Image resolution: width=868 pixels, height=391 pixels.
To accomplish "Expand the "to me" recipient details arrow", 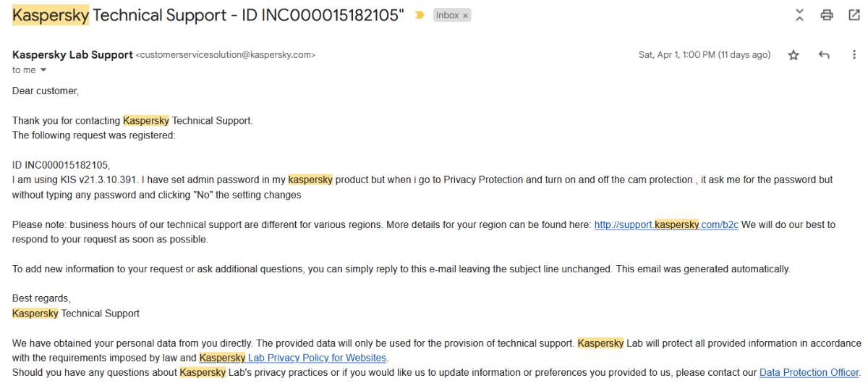I will click(x=43, y=70).
